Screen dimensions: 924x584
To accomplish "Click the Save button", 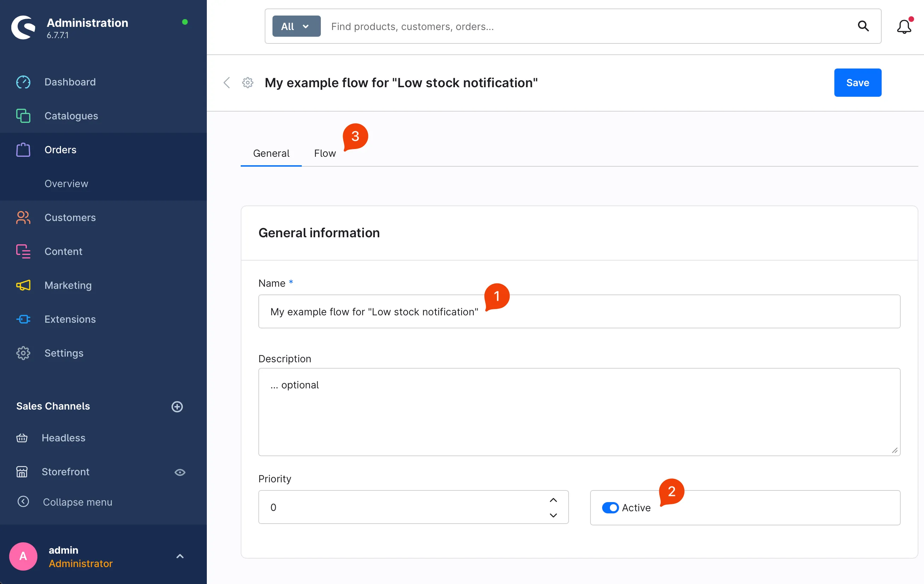I will [857, 83].
